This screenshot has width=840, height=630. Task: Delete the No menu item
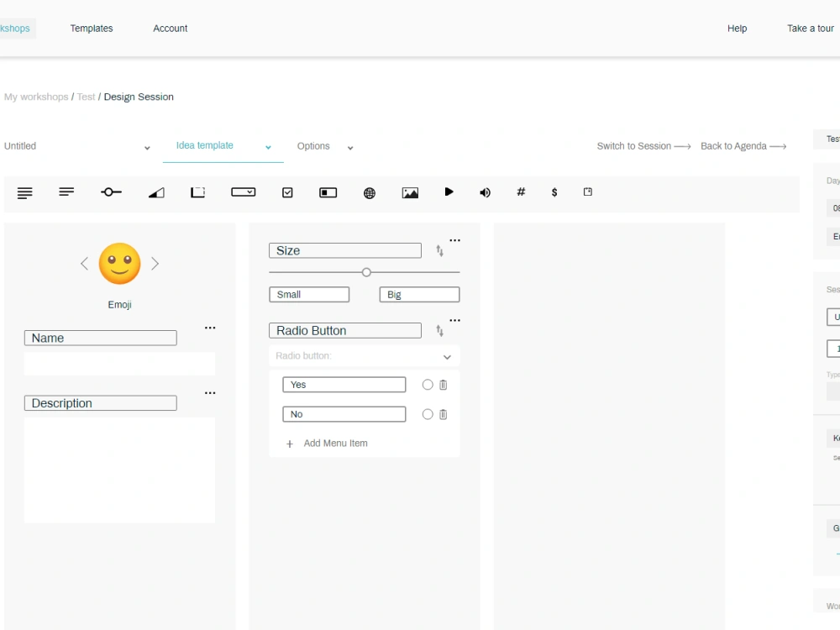pos(443,414)
